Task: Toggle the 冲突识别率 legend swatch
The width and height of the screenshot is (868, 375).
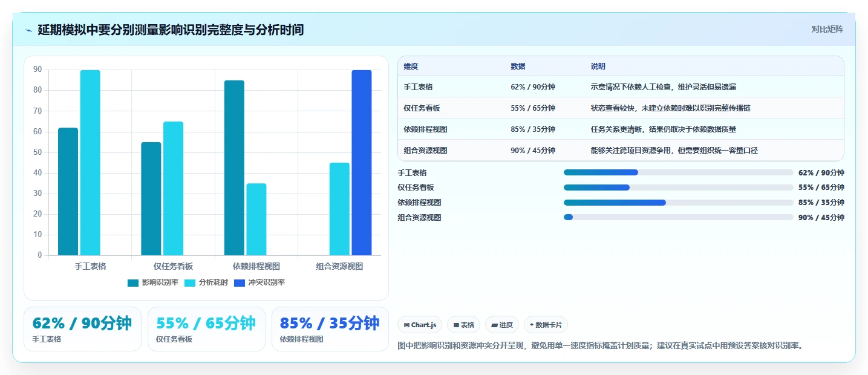Action: pyautogui.click(x=240, y=283)
